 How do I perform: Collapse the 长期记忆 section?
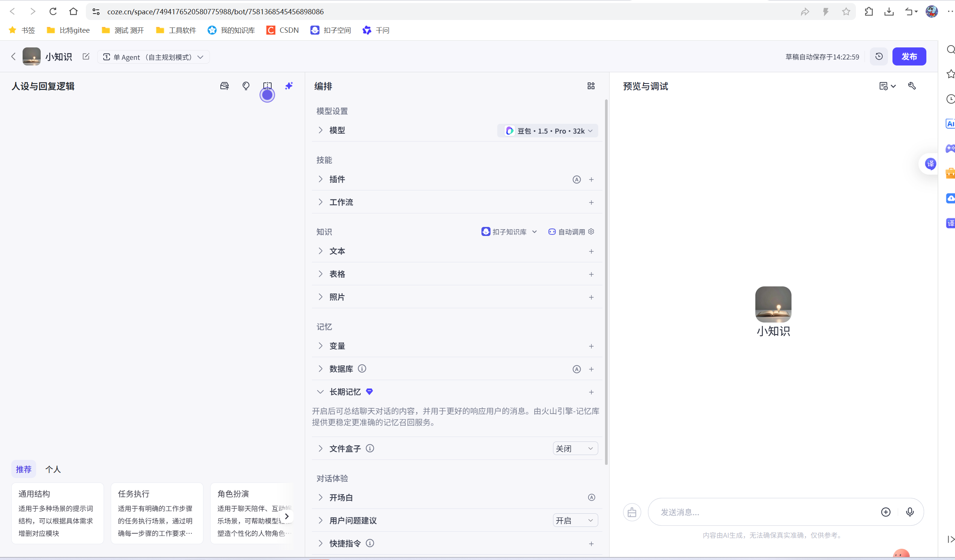click(x=320, y=392)
